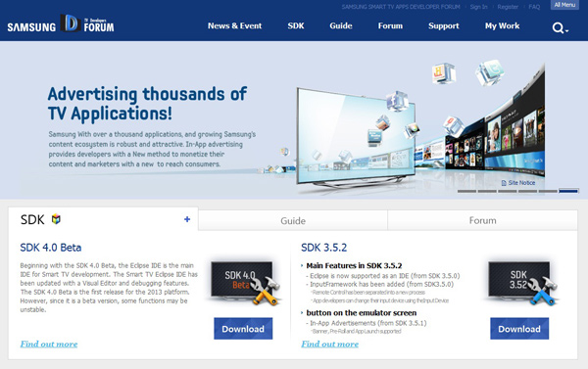Open the SDK menu in navigation bar
The height and width of the screenshot is (369, 588).
point(296,25)
